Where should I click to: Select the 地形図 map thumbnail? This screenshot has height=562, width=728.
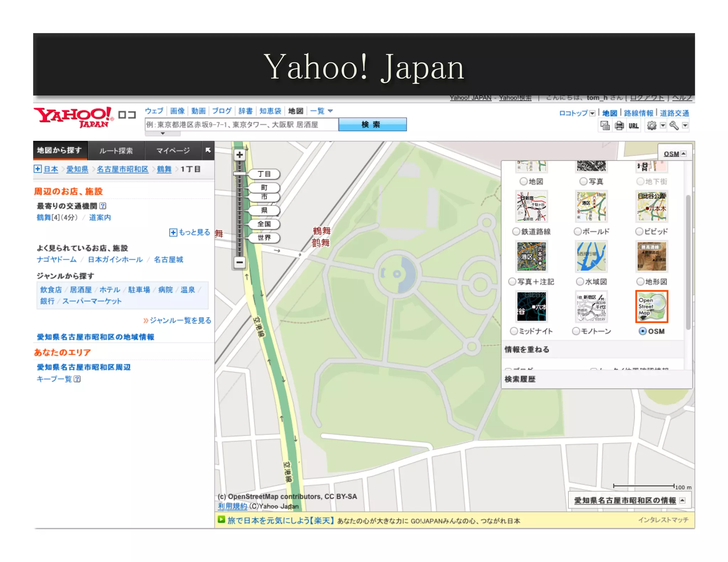652,256
